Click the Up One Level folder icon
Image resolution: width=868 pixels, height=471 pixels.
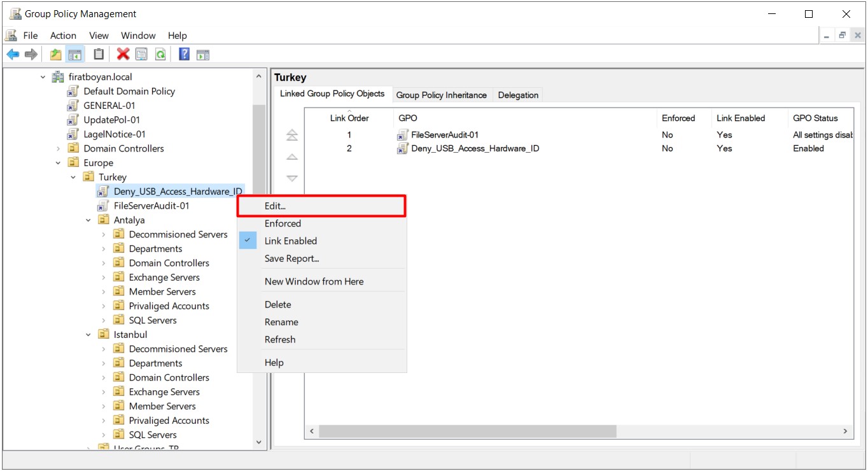[x=56, y=55]
